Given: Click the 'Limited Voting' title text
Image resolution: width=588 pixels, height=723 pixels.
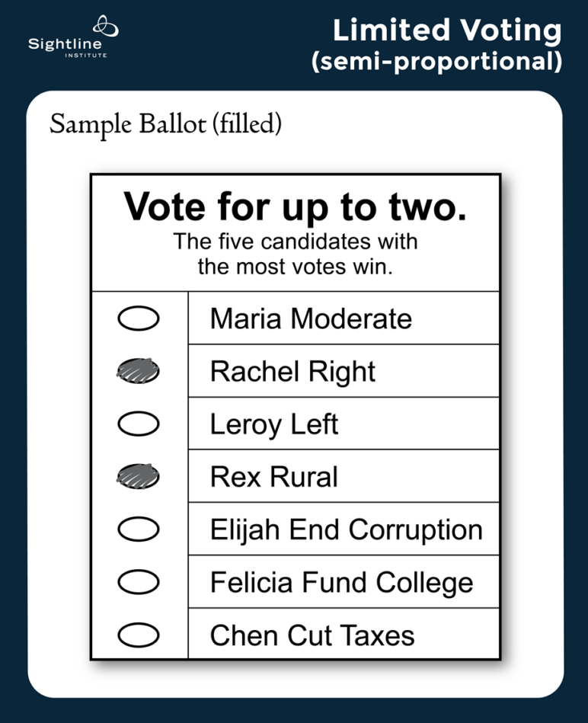Looking at the screenshot, I should coord(447,30).
